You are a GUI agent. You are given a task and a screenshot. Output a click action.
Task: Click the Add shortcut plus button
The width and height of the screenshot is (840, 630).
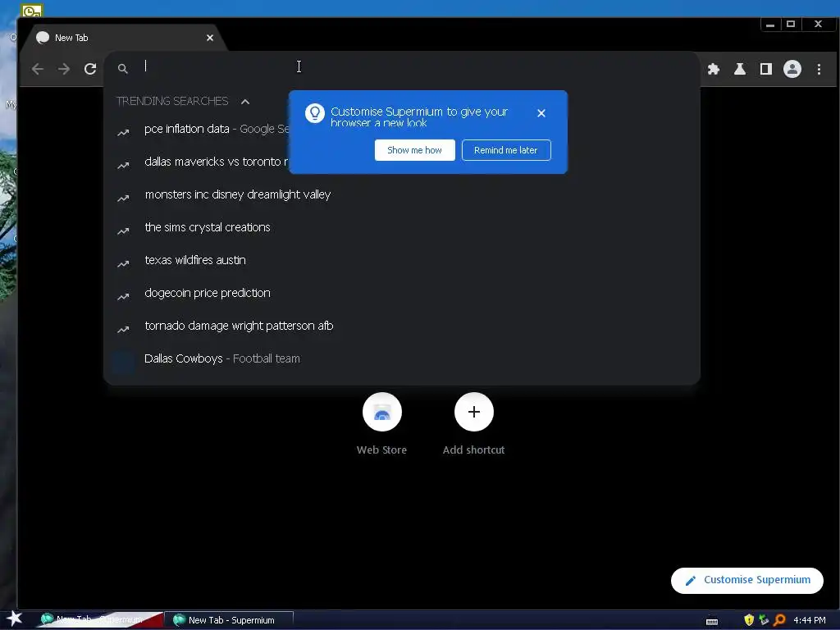click(x=473, y=412)
